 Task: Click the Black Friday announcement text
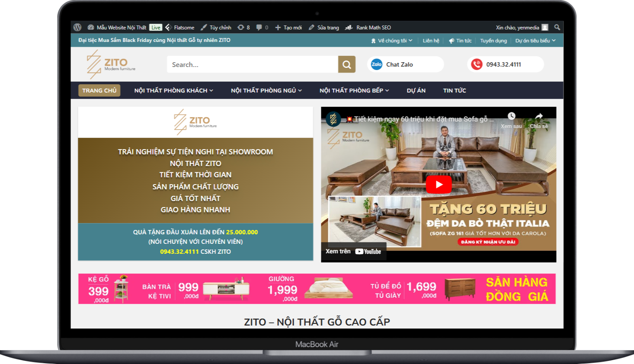[154, 40]
